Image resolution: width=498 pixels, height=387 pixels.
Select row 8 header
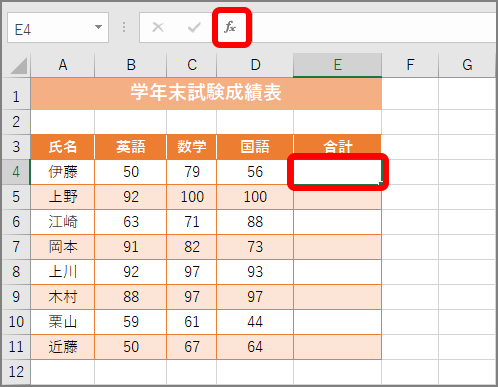pyautogui.click(x=16, y=272)
